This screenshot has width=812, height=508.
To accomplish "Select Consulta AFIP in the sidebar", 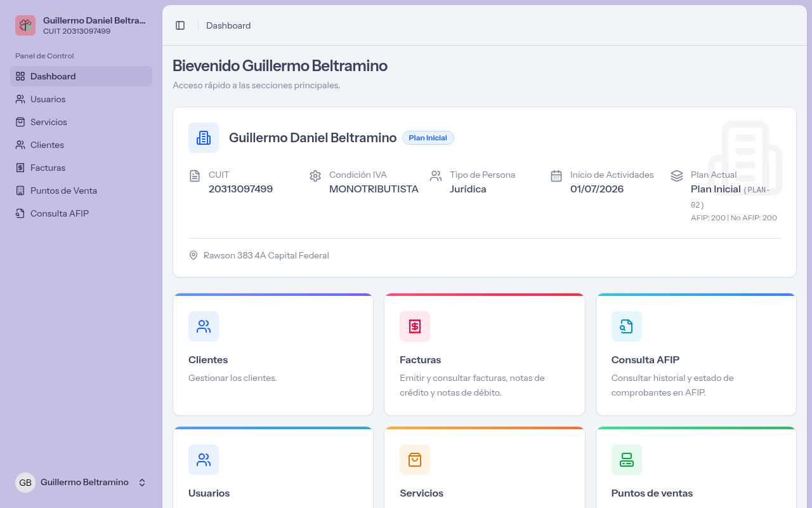I will [81, 213].
